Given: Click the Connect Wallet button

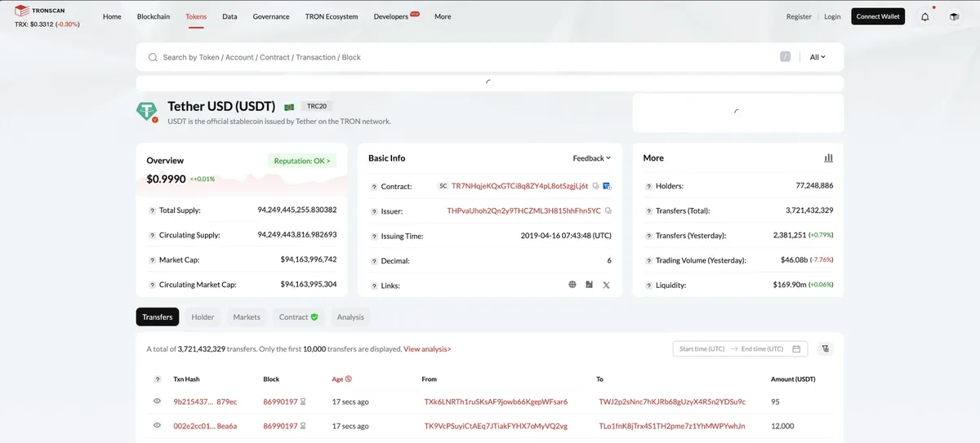Looking at the screenshot, I should coord(878,16).
